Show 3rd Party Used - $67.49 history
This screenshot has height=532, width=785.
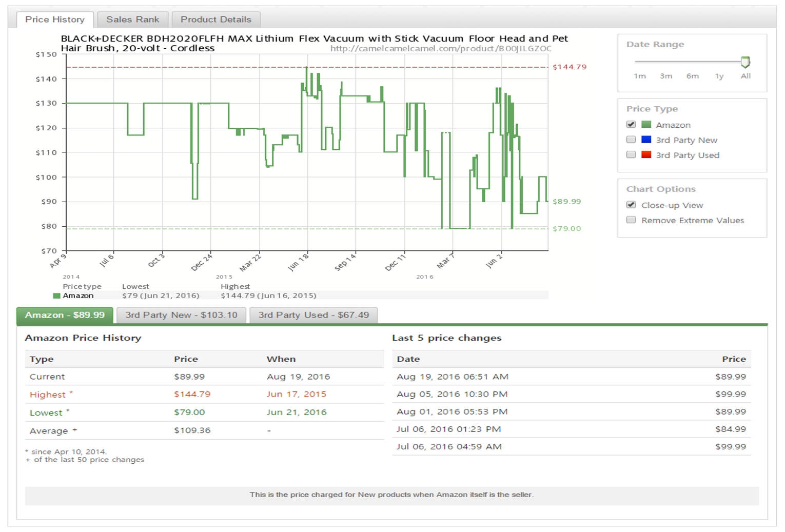pos(313,315)
